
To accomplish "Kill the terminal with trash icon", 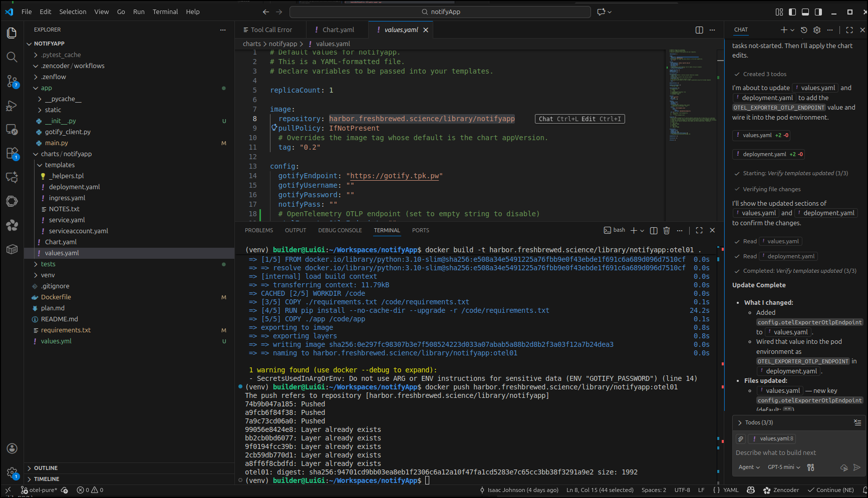I will 666,230.
